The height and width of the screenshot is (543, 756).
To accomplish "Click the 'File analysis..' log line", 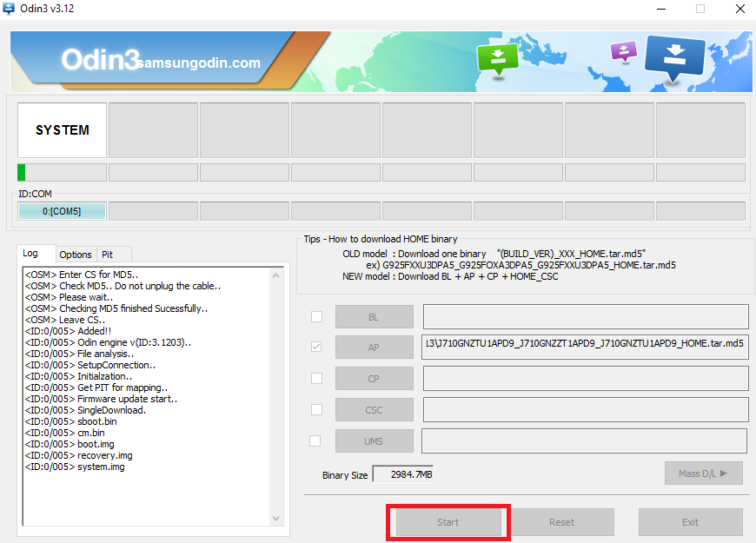I will (80, 354).
